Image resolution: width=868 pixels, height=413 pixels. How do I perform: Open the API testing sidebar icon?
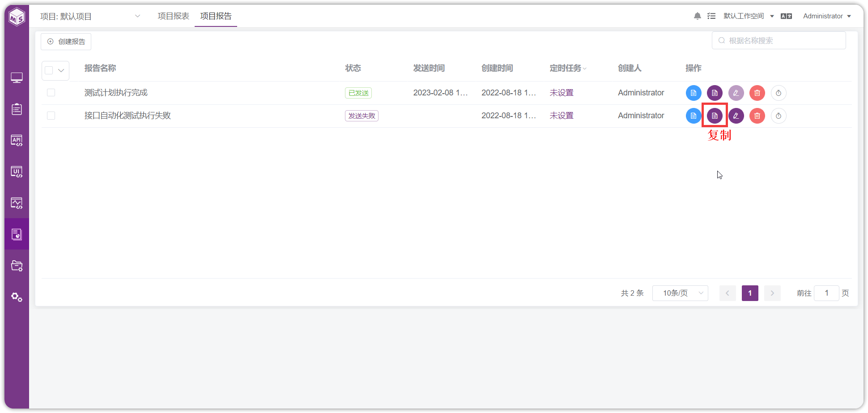click(17, 141)
